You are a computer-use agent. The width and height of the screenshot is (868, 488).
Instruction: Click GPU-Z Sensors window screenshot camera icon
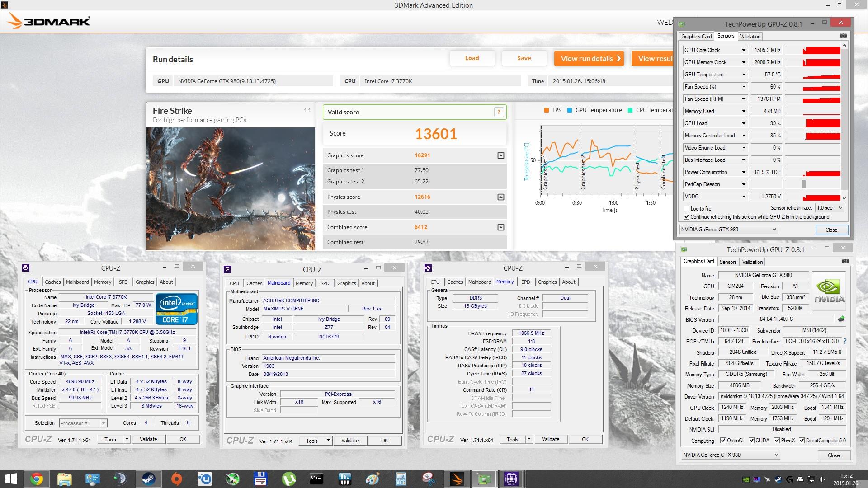pos(843,36)
